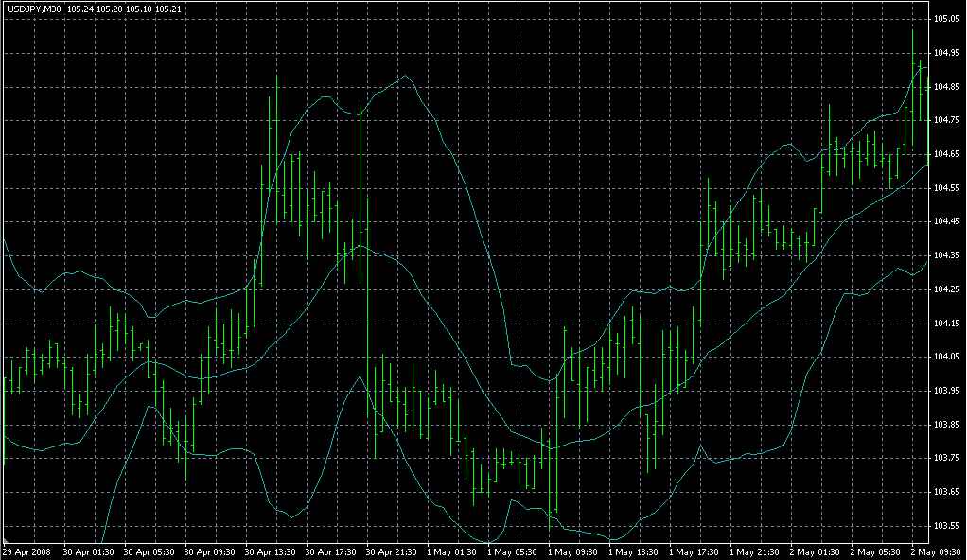Select the 1 May 05:30 time label
Screen dimensions: 967x560
click(513, 551)
